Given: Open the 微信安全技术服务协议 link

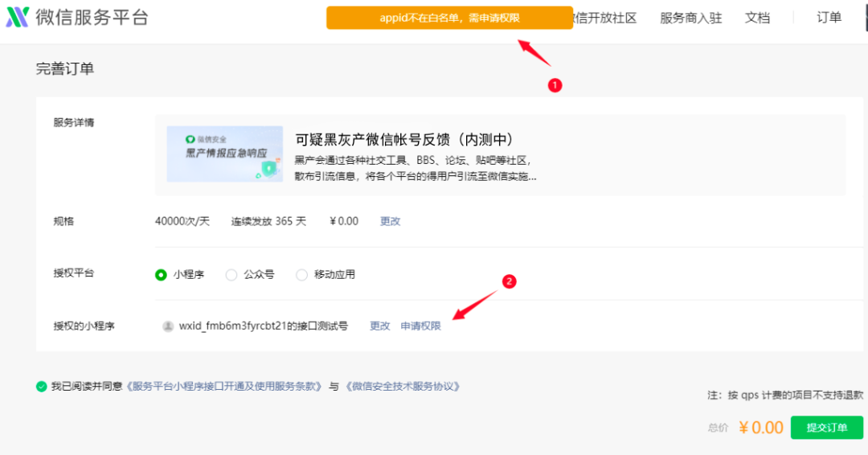Looking at the screenshot, I should [x=403, y=387].
